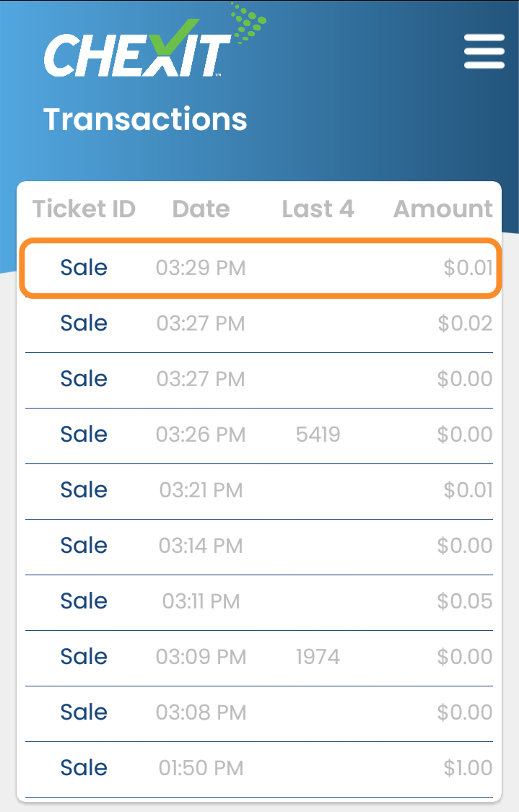This screenshot has width=519, height=812.
Task: Open sale with card ending 1974
Action: [x=259, y=657]
